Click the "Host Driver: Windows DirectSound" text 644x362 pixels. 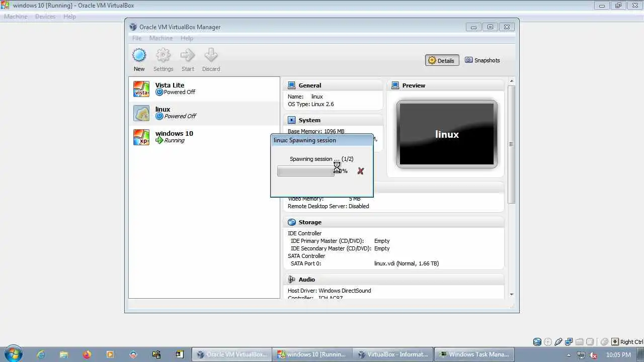click(330, 291)
